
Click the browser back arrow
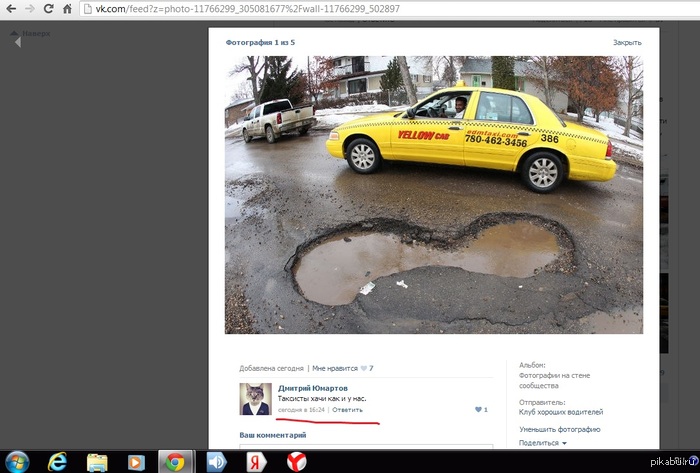(10, 8)
